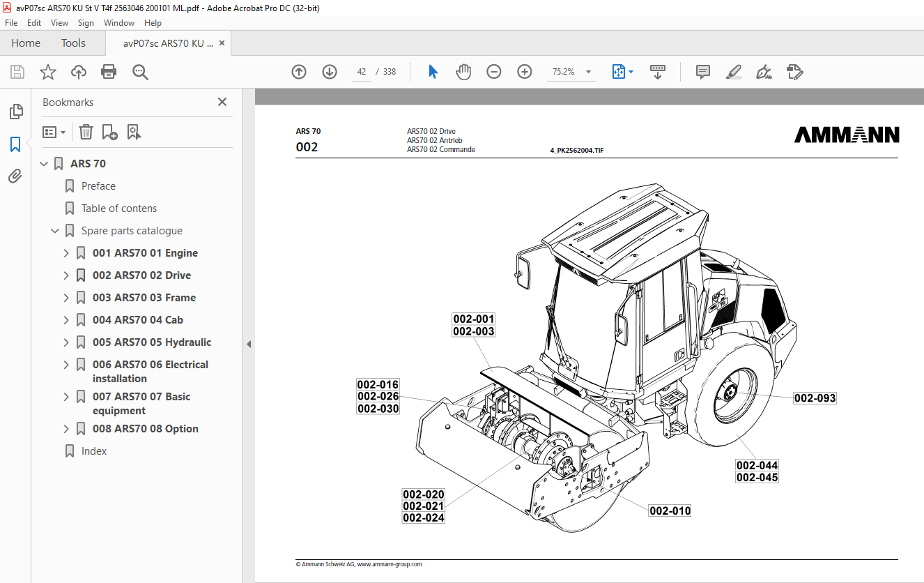
Task: Add a comment with the note icon
Action: pyautogui.click(x=703, y=72)
